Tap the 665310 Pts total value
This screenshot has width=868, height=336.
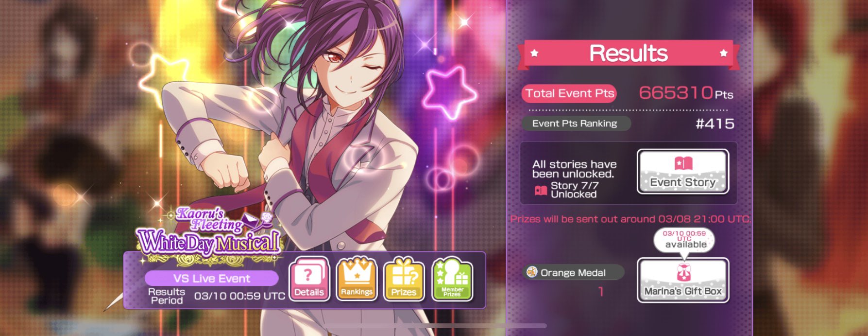(x=686, y=93)
